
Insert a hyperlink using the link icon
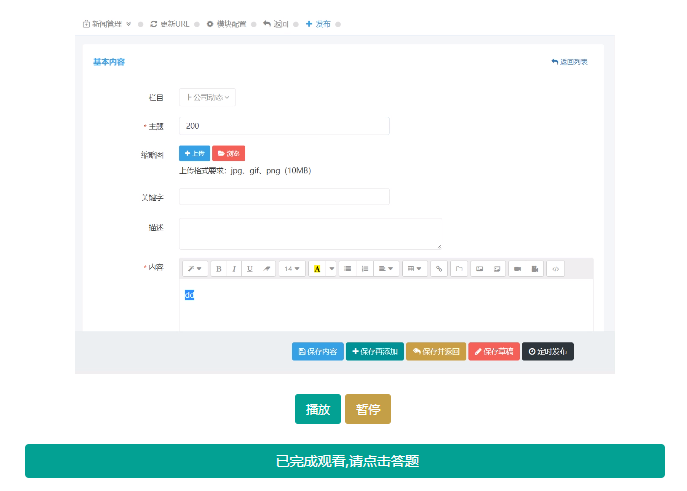[438, 268]
